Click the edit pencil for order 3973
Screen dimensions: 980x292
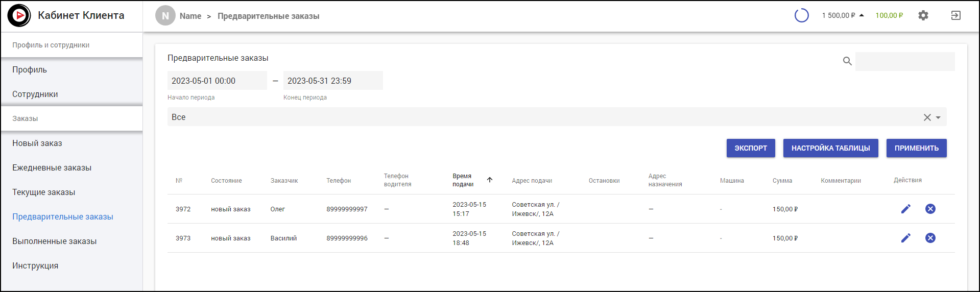click(x=905, y=238)
